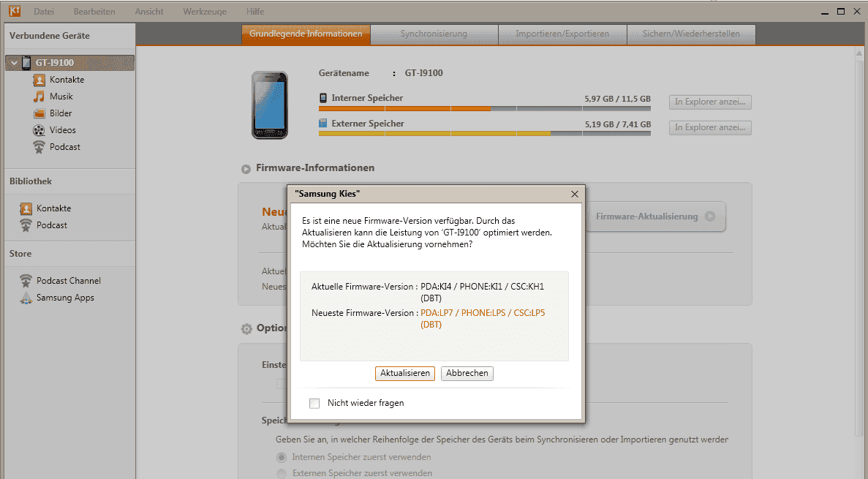The height and width of the screenshot is (479, 868).
Task: Click the 5,97 GB / 11,5 GB text
Action: [617, 99]
